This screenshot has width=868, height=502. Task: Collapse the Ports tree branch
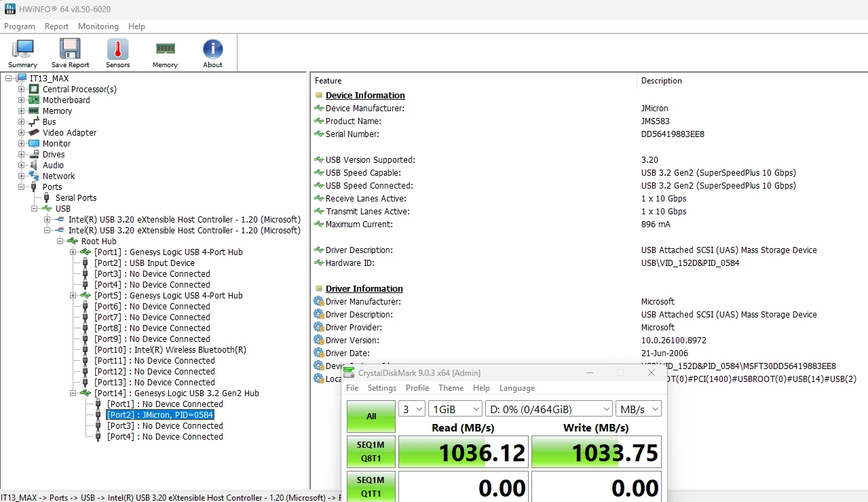click(22, 187)
